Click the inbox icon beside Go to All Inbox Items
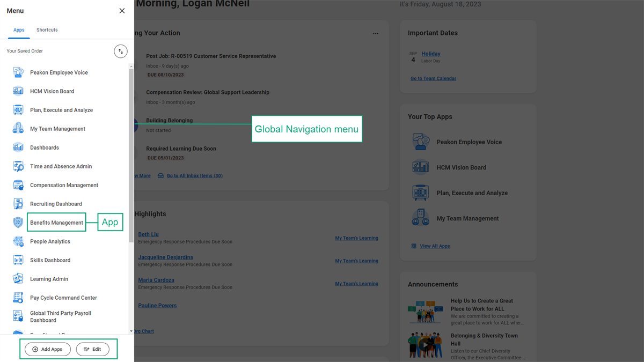 tap(160, 175)
